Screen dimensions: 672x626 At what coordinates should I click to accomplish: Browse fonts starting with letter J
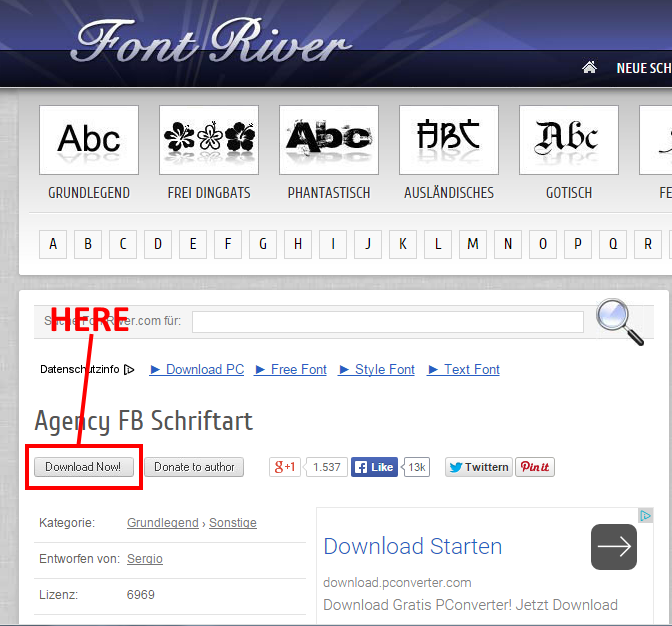click(368, 244)
